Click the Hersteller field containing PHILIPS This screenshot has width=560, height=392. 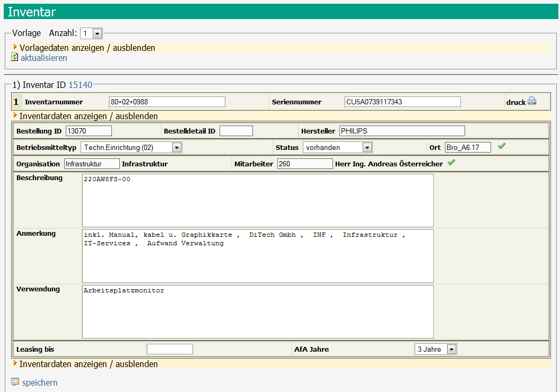[x=401, y=131]
